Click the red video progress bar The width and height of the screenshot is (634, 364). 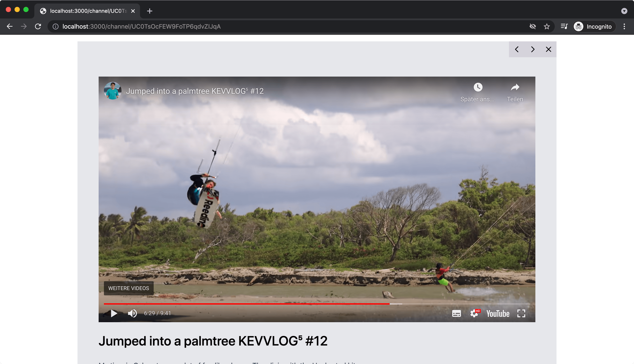247,304
